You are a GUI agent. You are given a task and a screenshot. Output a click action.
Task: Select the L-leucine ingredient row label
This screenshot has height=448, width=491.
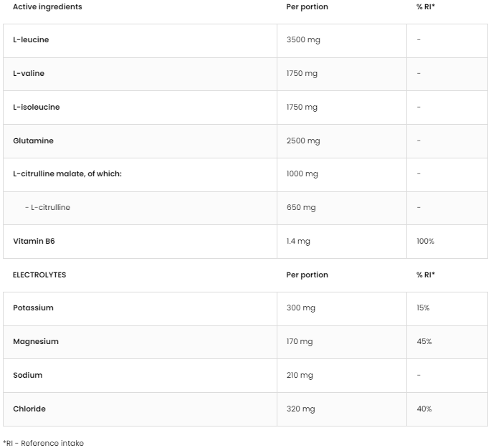tap(31, 40)
